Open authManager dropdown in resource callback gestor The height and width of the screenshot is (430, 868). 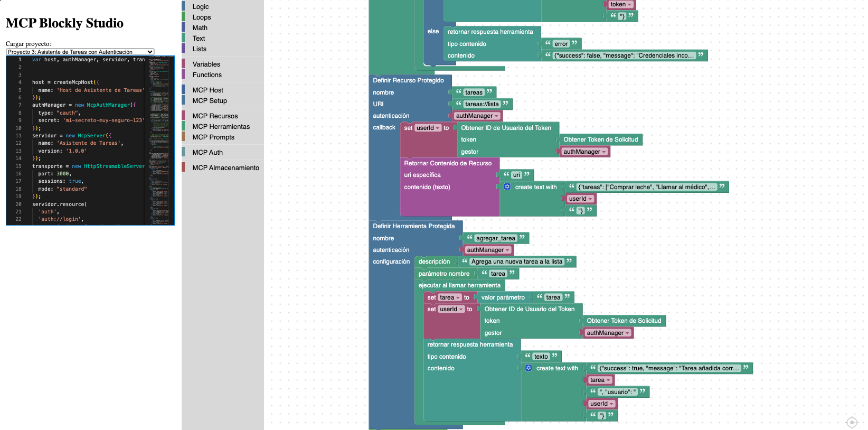pos(584,152)
